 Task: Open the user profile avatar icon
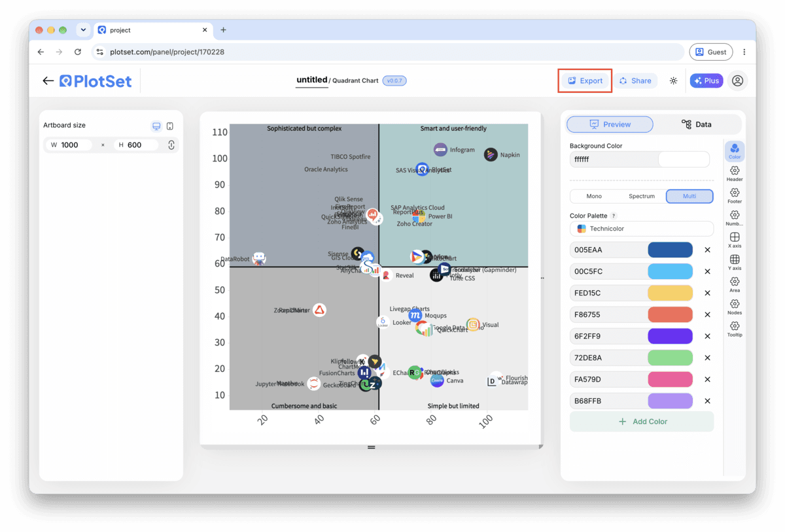[738, 81]
